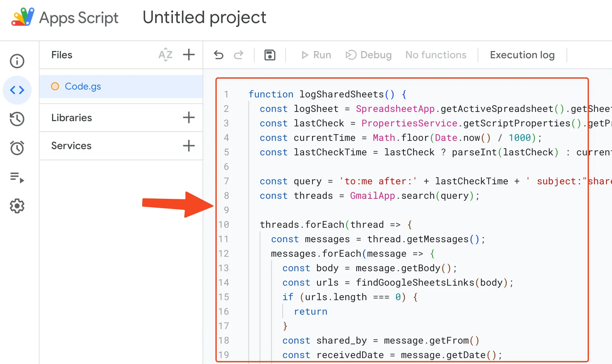
Task: Add a library with plus icon
Action: [x=189, y=117]
